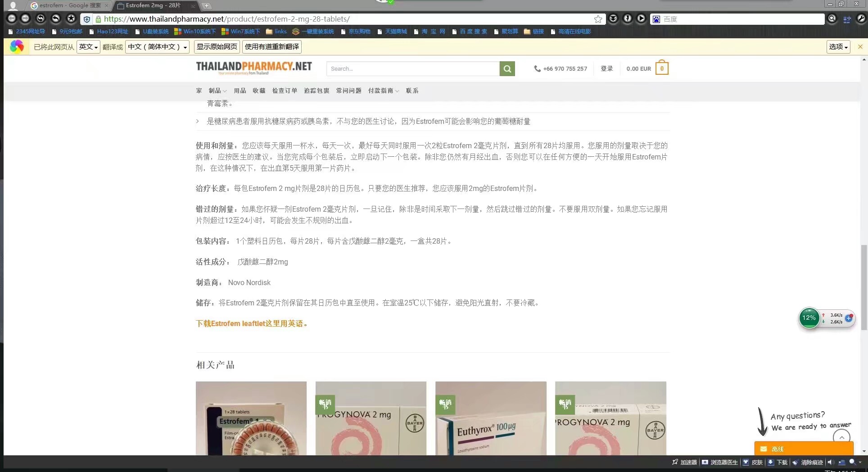868x472 pixels.
Task: Click the undo/restore closed tab icon
Action: click(x=55, y=18)
